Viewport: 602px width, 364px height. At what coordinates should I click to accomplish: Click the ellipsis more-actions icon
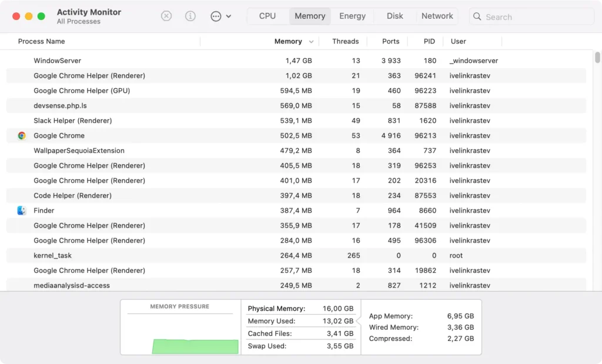click(216, 16)
